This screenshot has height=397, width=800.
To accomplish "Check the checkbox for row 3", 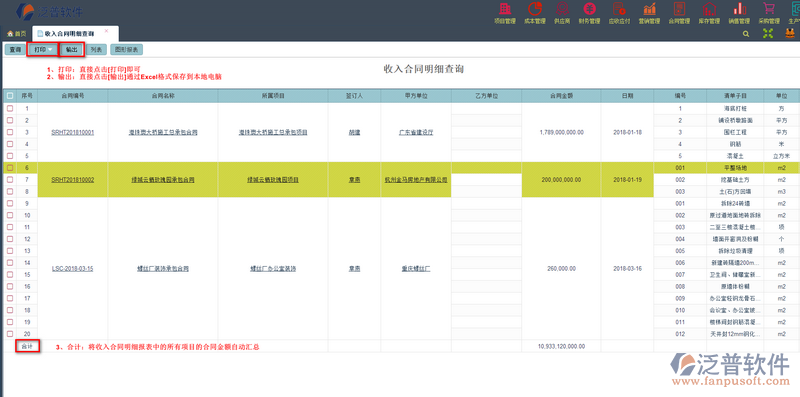I will click(10, 132).
